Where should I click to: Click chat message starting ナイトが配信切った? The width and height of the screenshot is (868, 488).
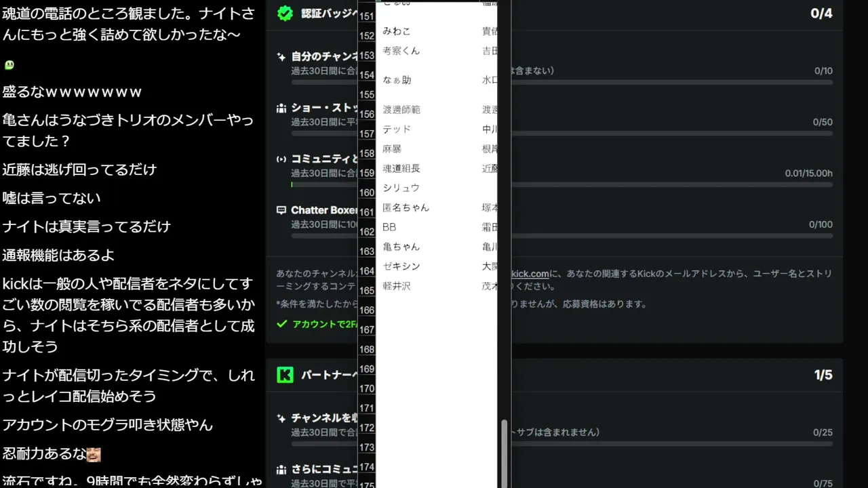point(128,386)
